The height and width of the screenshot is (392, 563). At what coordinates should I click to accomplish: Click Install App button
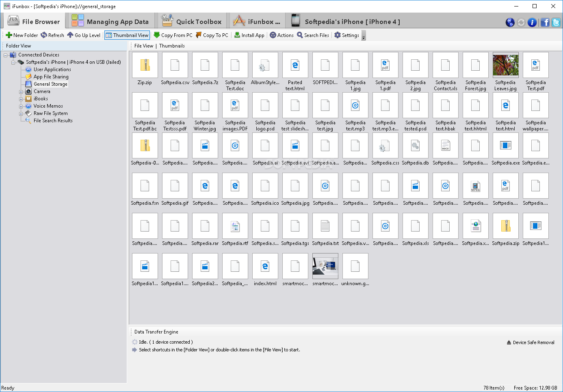249,35
